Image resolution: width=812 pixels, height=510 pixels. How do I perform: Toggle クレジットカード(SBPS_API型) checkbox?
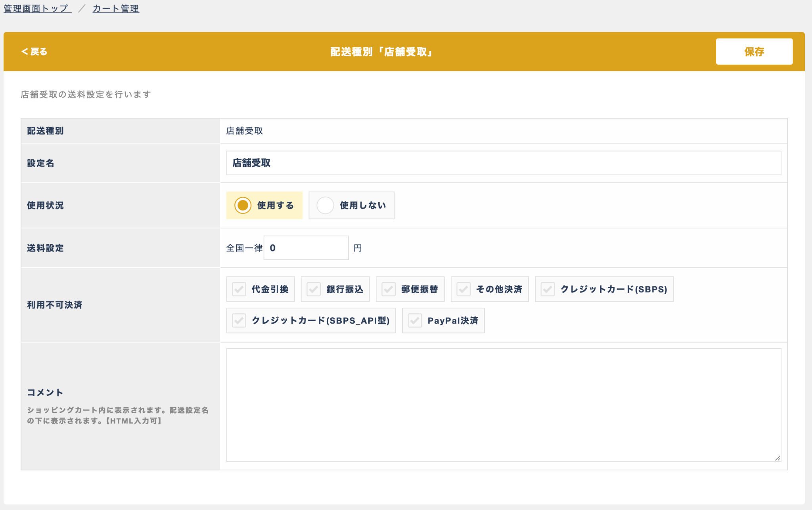pyautogui.click(x=239, y=320)
